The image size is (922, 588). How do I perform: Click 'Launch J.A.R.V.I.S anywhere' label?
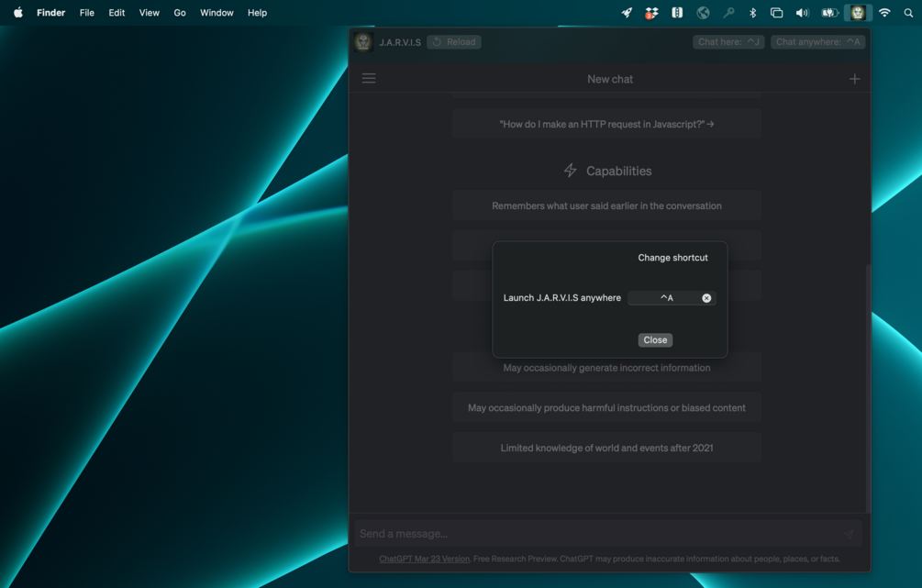click(562, 297)
